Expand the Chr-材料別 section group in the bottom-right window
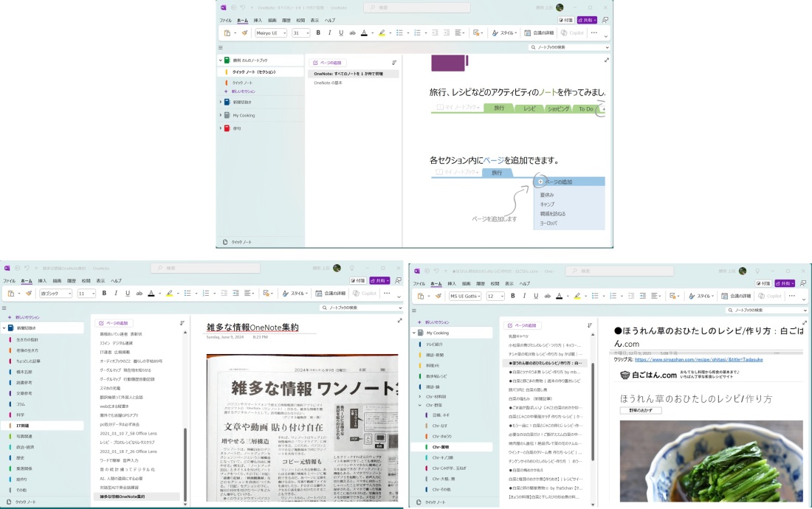The width and height of the screenshot is (812, 509). point(420,397)
